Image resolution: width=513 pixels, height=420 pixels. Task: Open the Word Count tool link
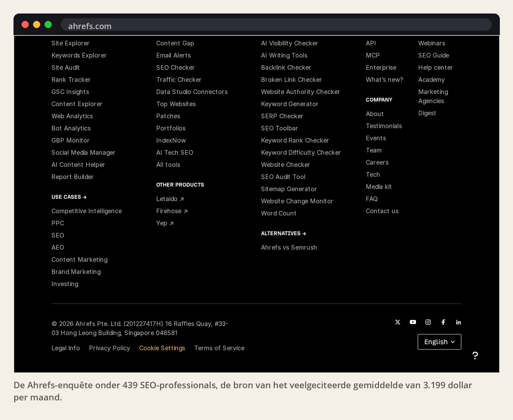[279, 213]
